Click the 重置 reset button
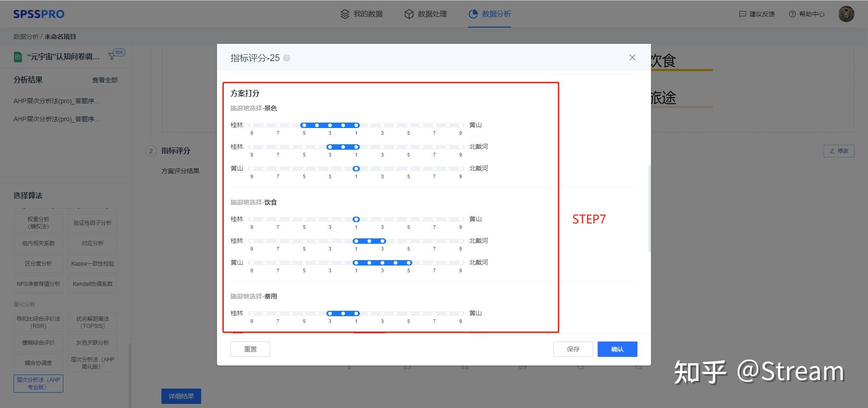 (250, 349)
